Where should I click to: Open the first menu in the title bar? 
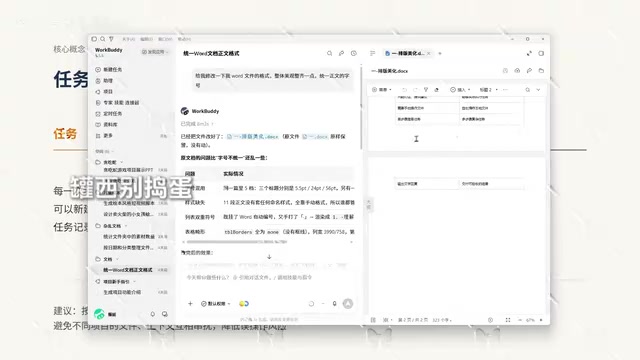click(129, 39)
